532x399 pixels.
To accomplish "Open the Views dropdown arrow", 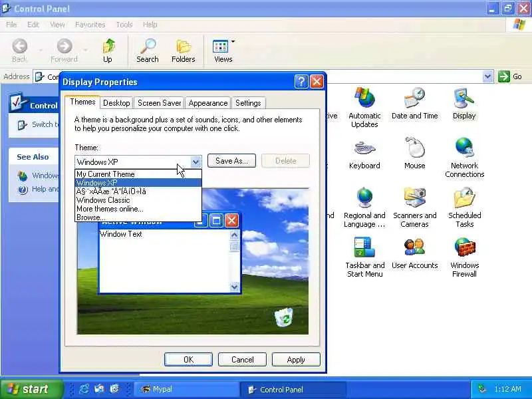I will coord(233,41).
